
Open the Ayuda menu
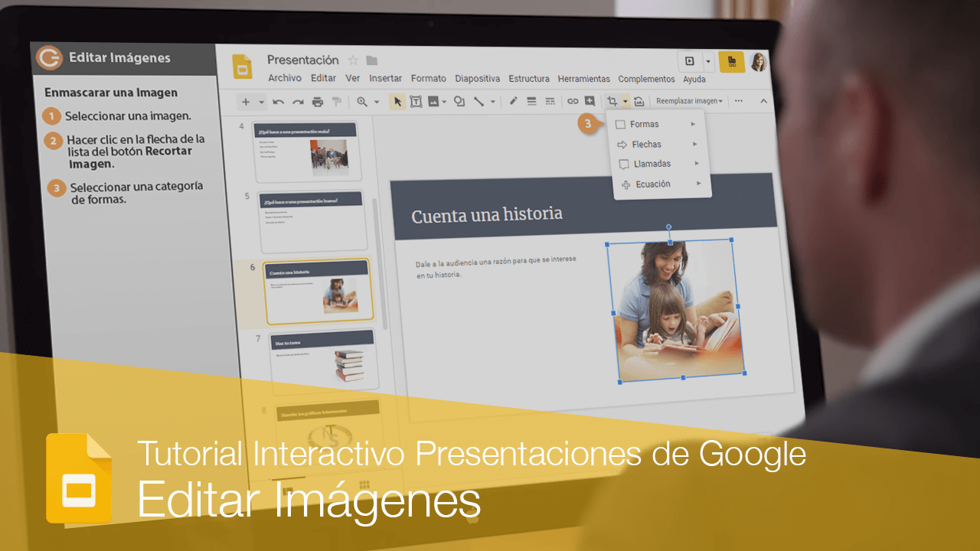(x=694, y=79)
